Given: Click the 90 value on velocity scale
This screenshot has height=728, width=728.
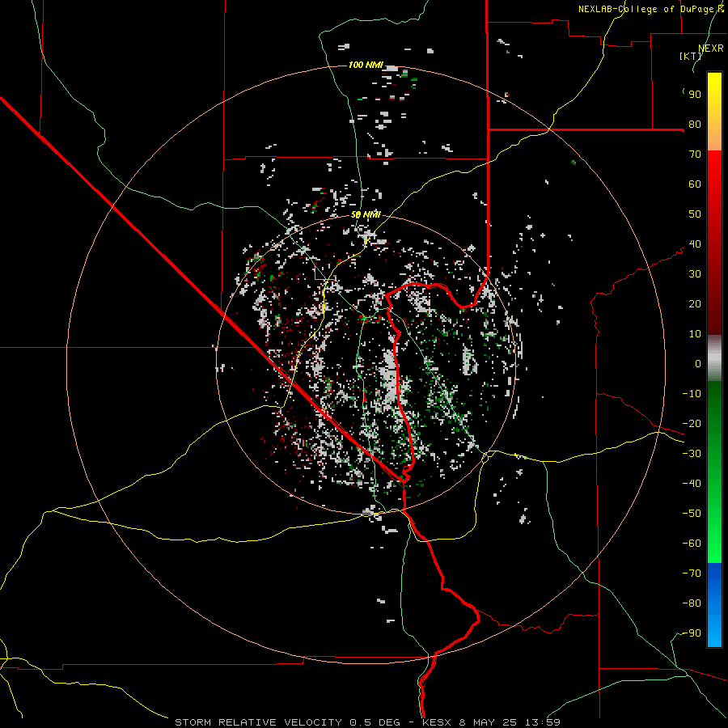Looking at the screenshot, I should (695, 95).
